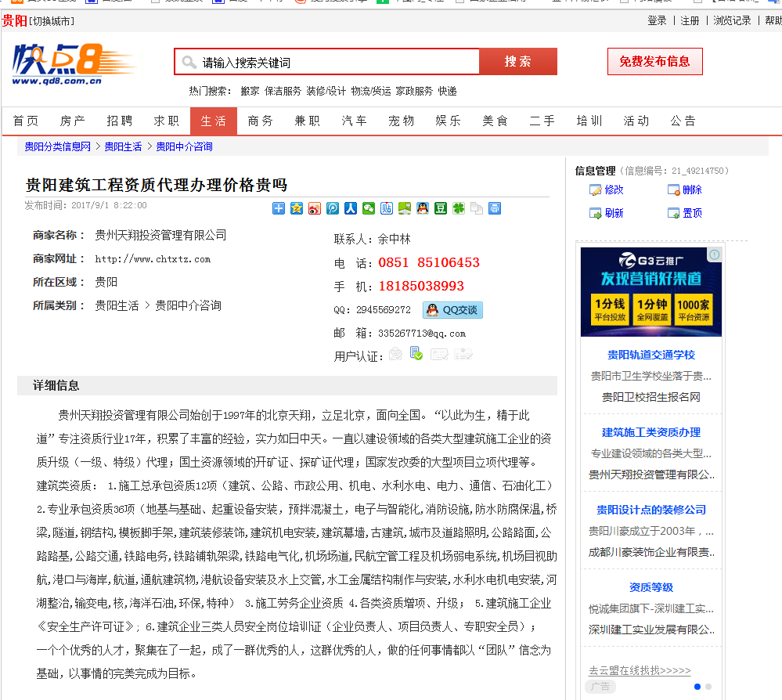782x700 pixels.
Task: Share via Tencent Weibo icon
Action: [x=333, y=208]
